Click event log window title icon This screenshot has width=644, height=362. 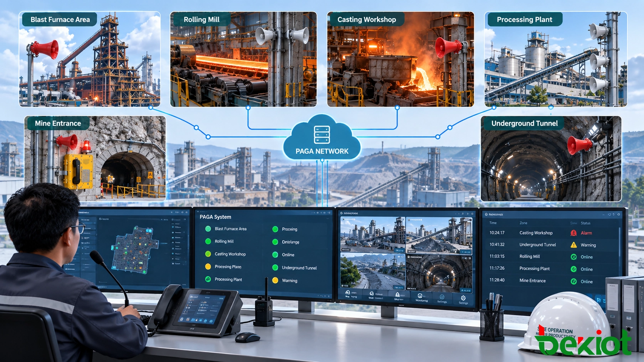(x=486, y=214)
